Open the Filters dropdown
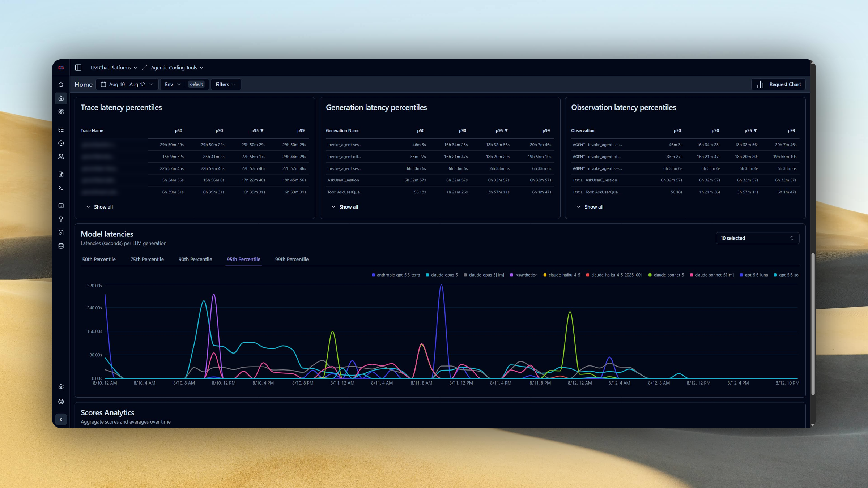 pos(226,84)
